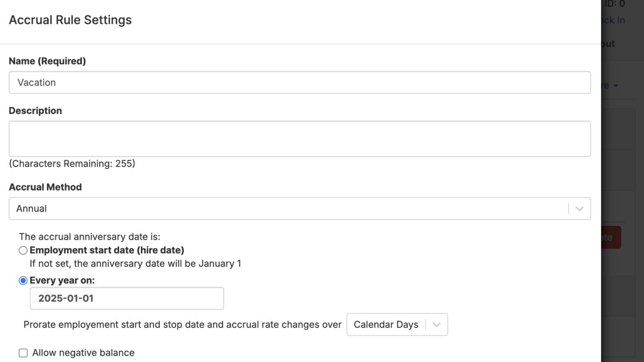
Task: Open the Accrual Method dropdown showing Annual
Action: point(289,209)
